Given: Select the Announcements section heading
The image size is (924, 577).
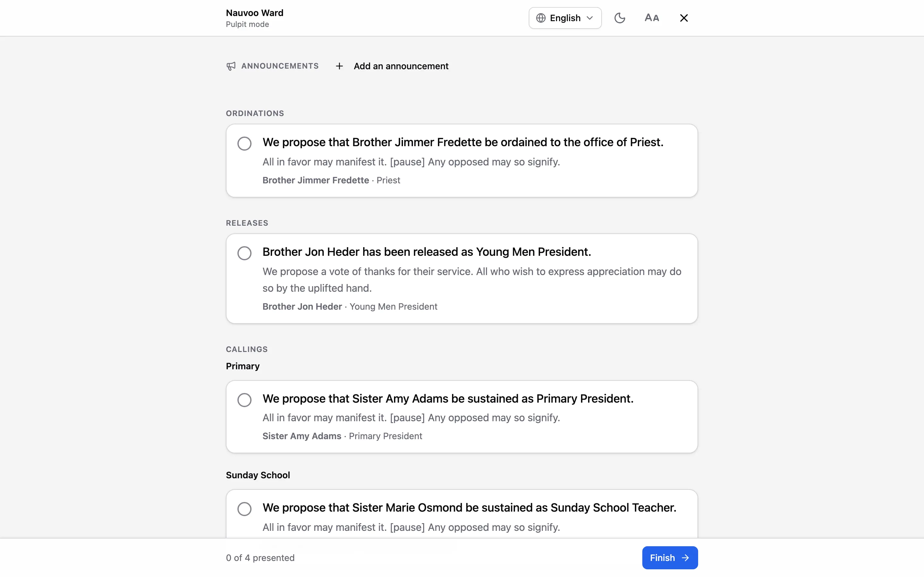Looking at the screenshot, I should [280, 66].
